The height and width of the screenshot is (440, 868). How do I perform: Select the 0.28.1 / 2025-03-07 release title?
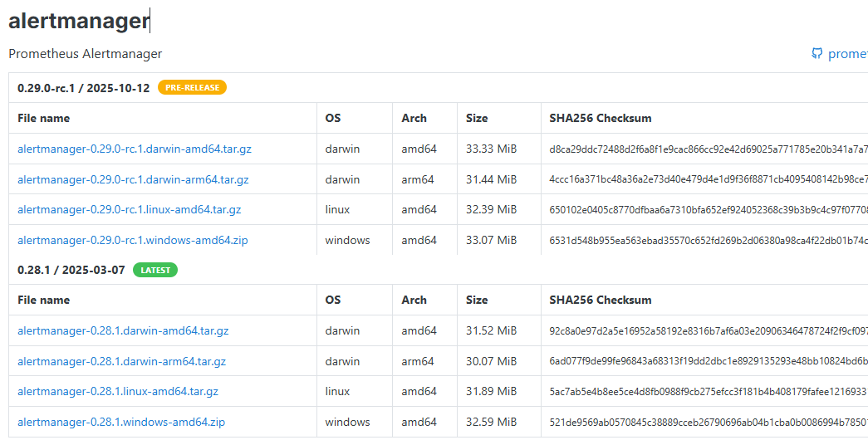coord(71,270)
